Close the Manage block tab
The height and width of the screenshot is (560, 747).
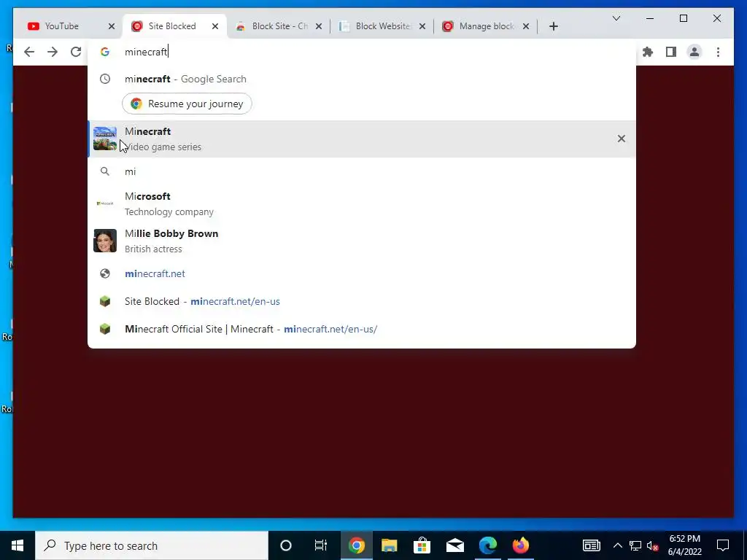point(525,26)
